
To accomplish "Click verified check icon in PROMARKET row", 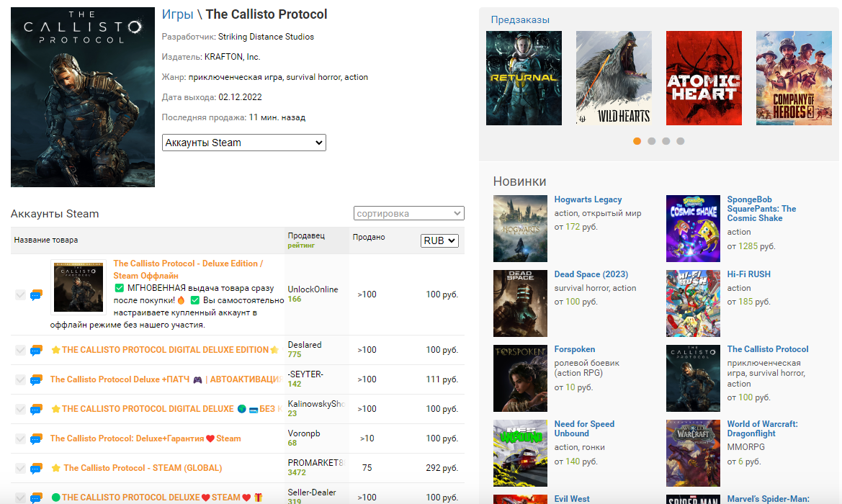I will point(20,468).
